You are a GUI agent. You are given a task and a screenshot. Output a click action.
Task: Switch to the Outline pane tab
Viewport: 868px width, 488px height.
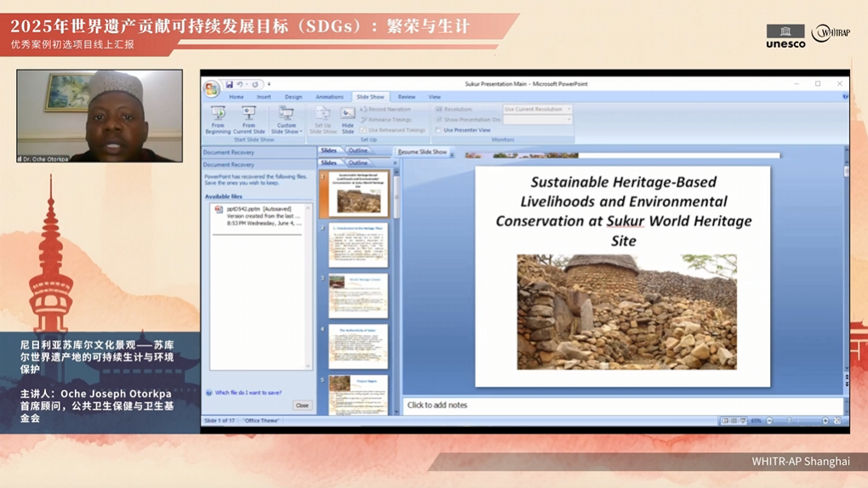[358, 162]
